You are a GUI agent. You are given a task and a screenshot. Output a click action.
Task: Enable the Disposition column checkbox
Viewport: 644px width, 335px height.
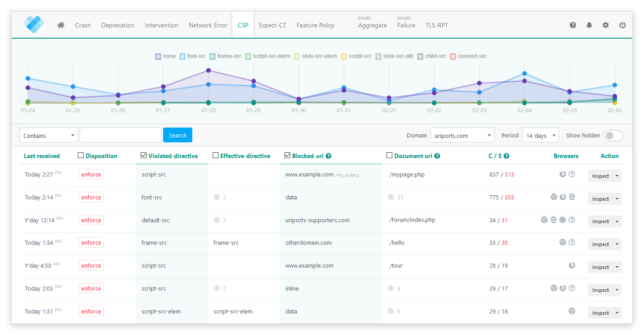pyautogui.click(x=81, y=155)
